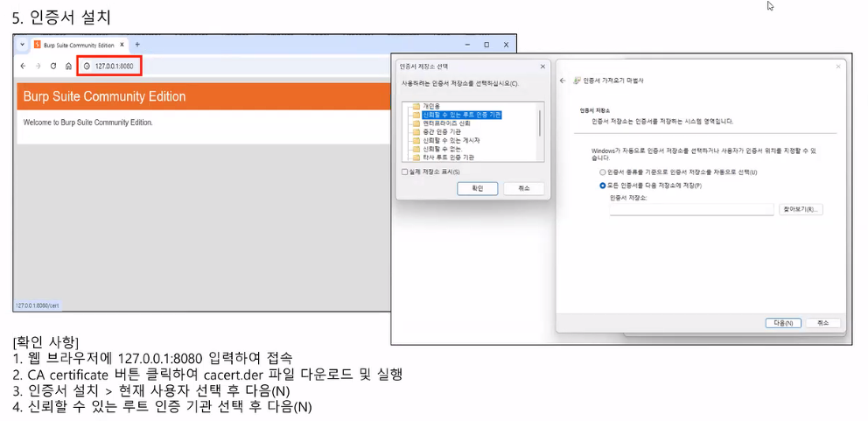Select the 중간 인증 기관 store
868x421 pixels.
point(442,132)
